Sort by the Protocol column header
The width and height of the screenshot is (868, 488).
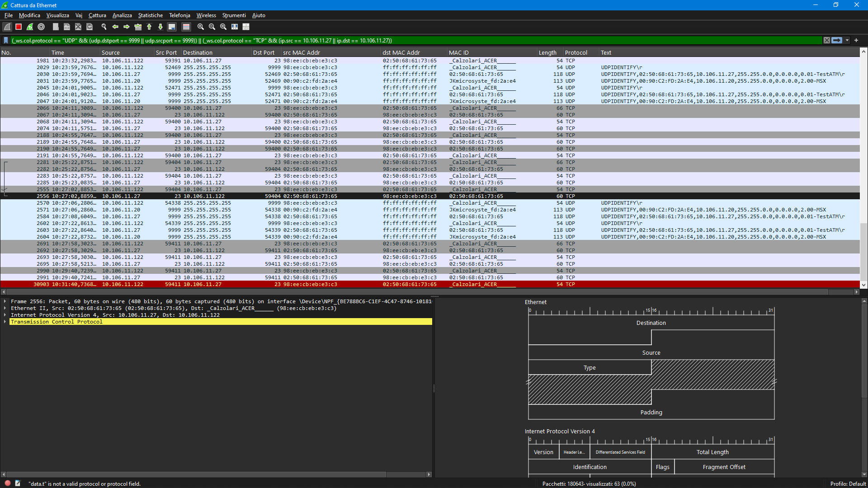click(x=581, y=53)
